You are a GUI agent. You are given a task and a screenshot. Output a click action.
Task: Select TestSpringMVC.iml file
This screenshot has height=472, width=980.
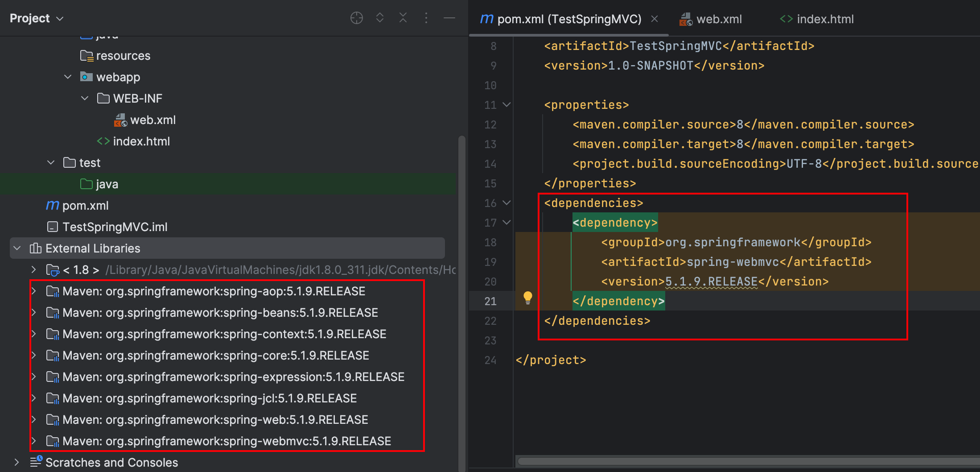point(115,227)
